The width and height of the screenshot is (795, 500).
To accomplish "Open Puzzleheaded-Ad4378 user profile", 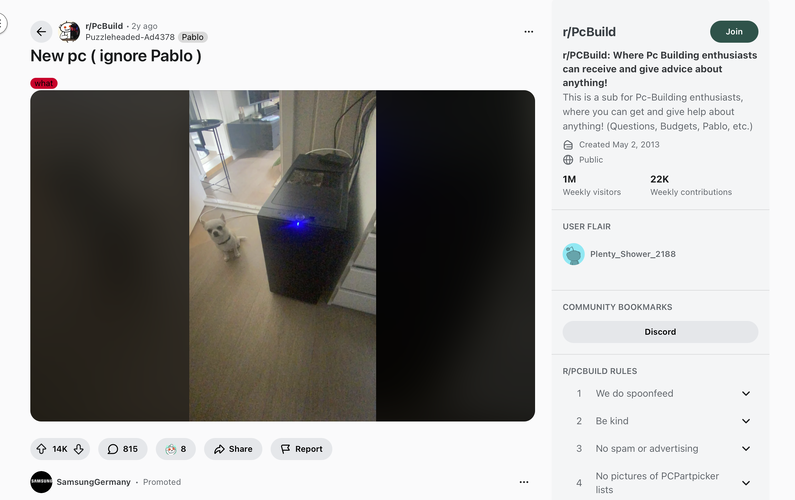I will point(130,37).
